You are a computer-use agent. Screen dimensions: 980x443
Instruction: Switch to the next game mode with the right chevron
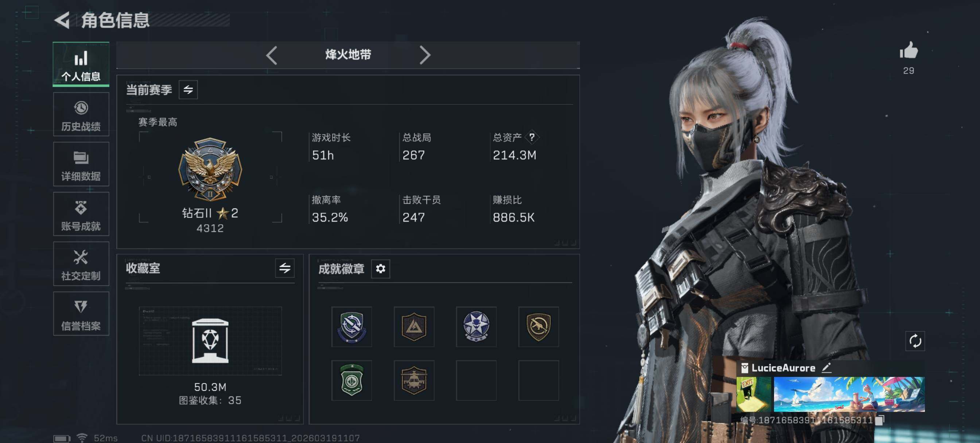(425, 55)
